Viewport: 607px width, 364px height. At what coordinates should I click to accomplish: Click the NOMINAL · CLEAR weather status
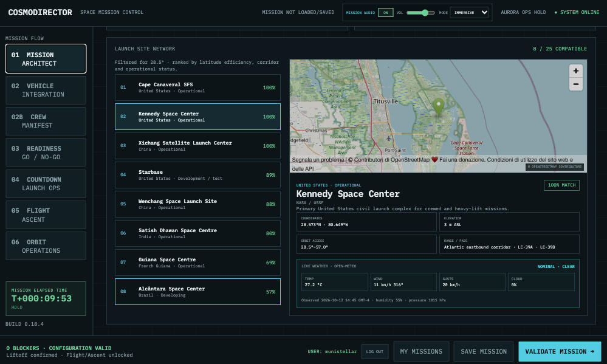click(x=556, y=266)
